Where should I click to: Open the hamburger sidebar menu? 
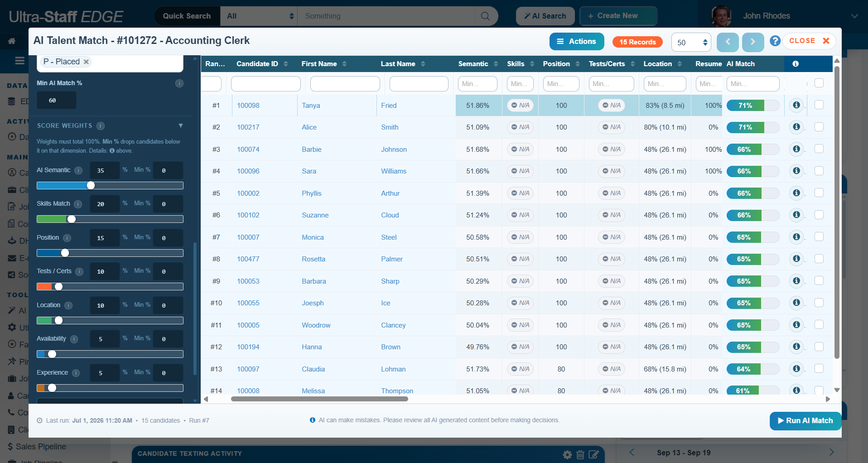pos(19,61)
